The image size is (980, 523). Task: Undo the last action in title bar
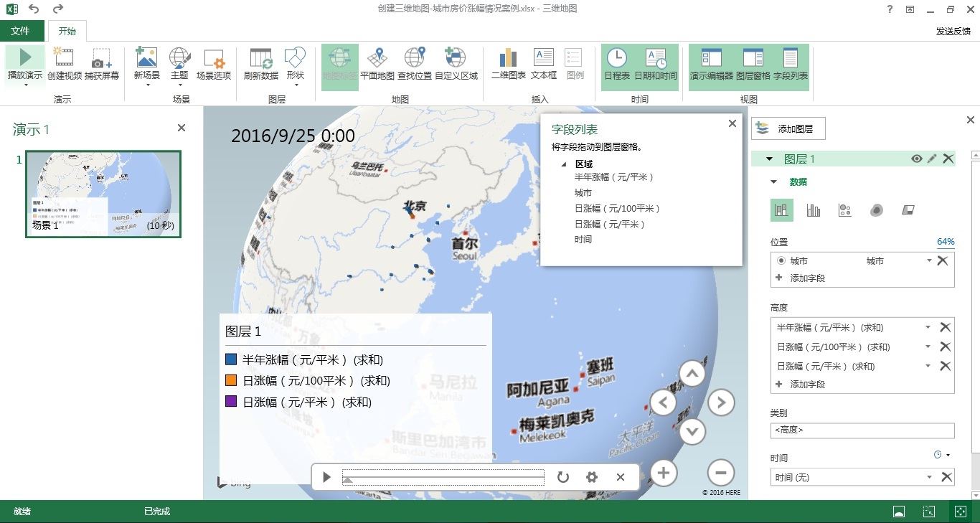click(x=34, y=9)
